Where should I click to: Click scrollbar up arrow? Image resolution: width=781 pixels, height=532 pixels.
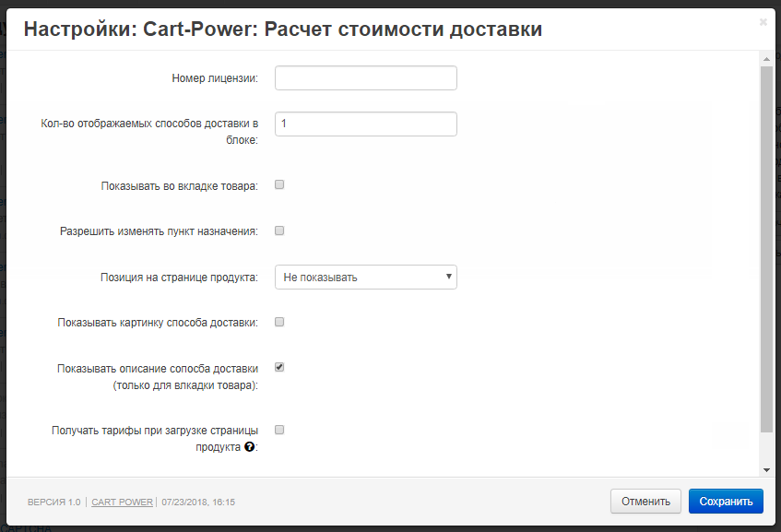(766, 59)
